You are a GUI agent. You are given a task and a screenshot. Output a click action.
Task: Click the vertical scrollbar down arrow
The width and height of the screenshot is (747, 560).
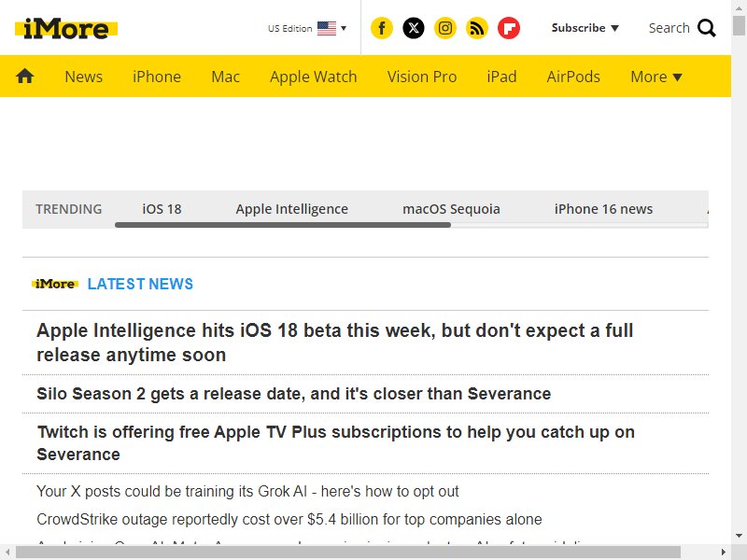pos(739,536)
